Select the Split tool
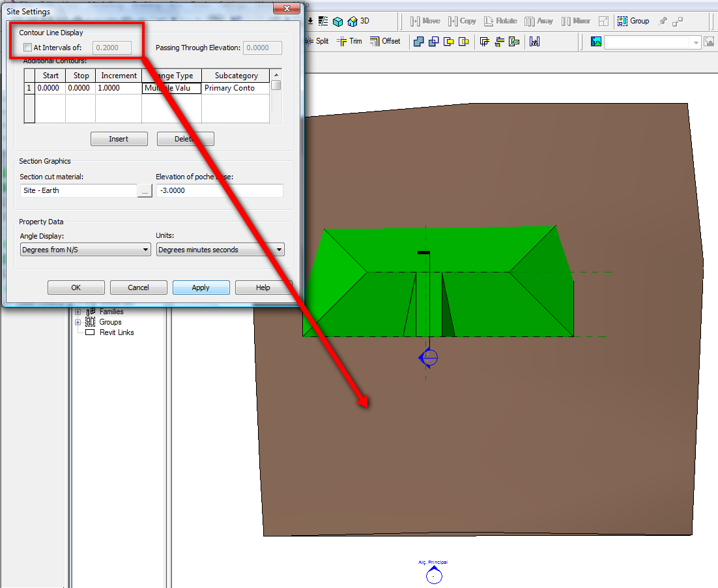This screenshot has height=588, width=718. [317, 41]
